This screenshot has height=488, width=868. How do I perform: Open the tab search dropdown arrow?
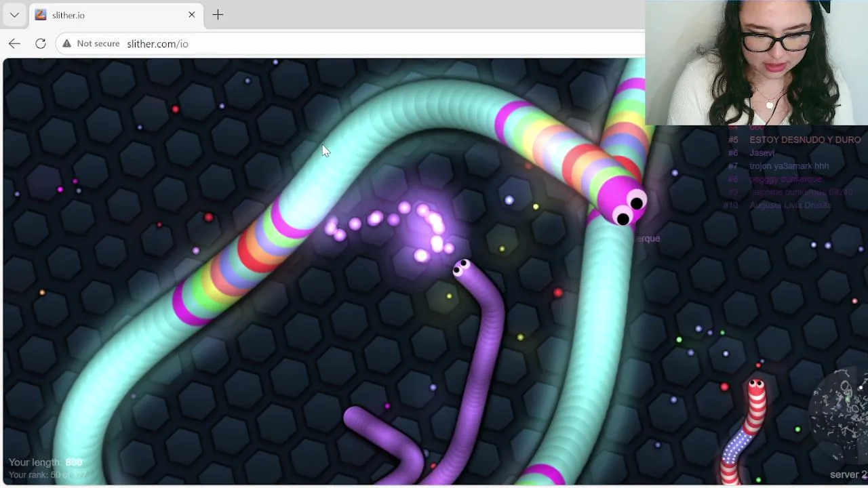click(x=14, y=14)
